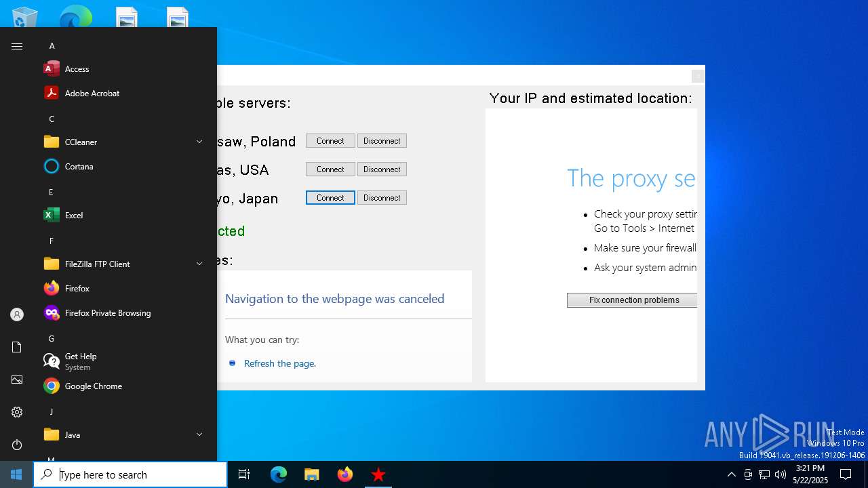This screenshot has height=488, width=868.
Task: Launch Adobe Acrobat from the app list
Action: (x=122, y=94)
